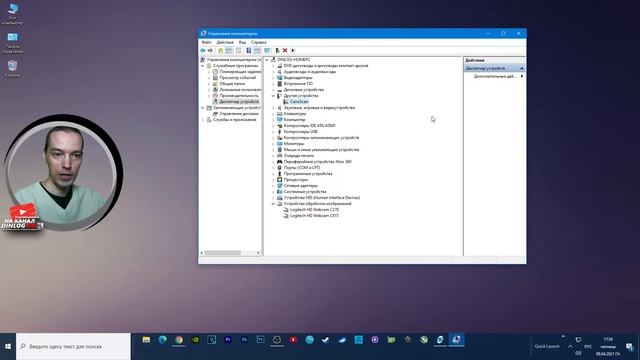Image resolution: width=640 pixels, height=360 pixels.
Task: Click the Device Manager header in the Actions pane
Action: (x=494, y=68)
